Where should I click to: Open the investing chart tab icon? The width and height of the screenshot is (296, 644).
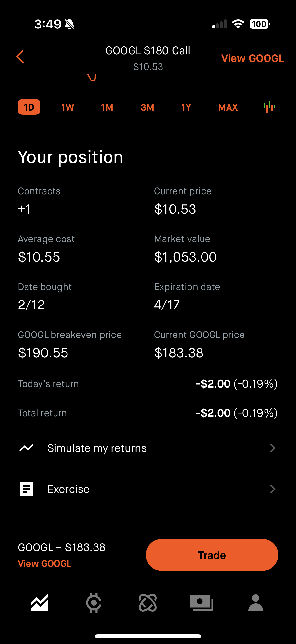[x=40, y=603]
